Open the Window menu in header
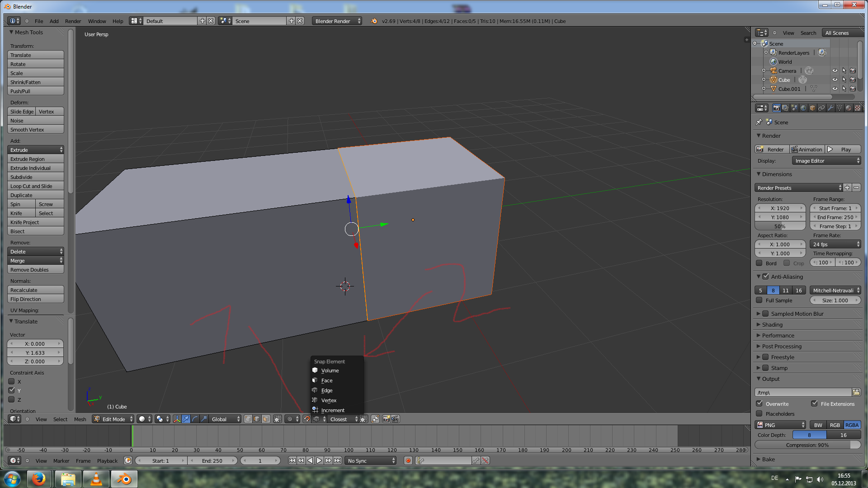This screenshot has width=868, height=488. tap(97, 21)
